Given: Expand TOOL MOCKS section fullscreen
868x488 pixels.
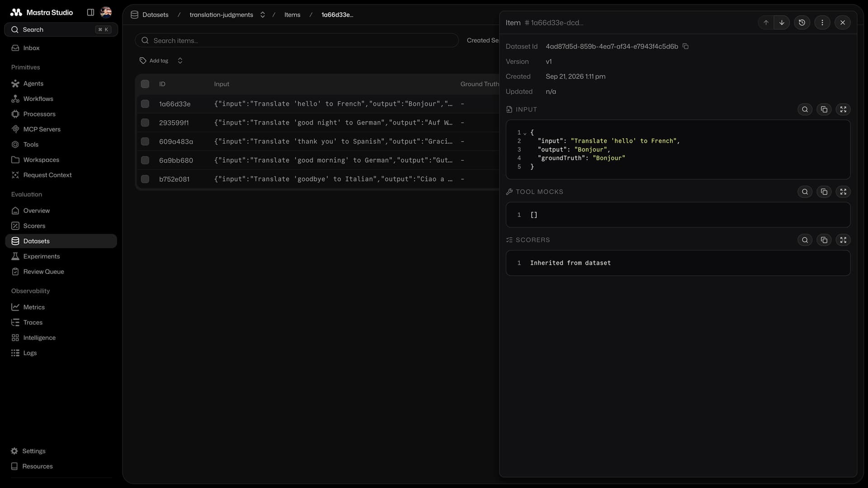Looking at the screenshot, I should point(843,192).
